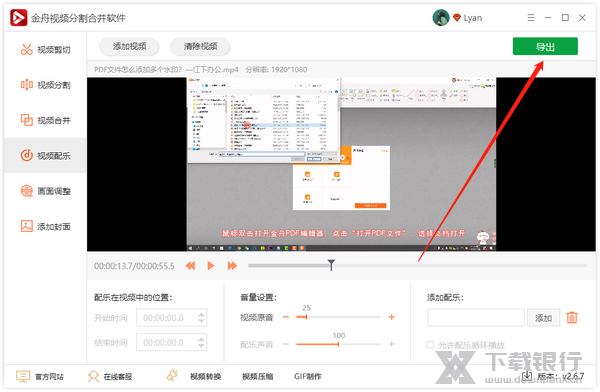This screenshot has width=600, height=392.
Task: Click the video preview frame
Action: (x=341, y=164)
